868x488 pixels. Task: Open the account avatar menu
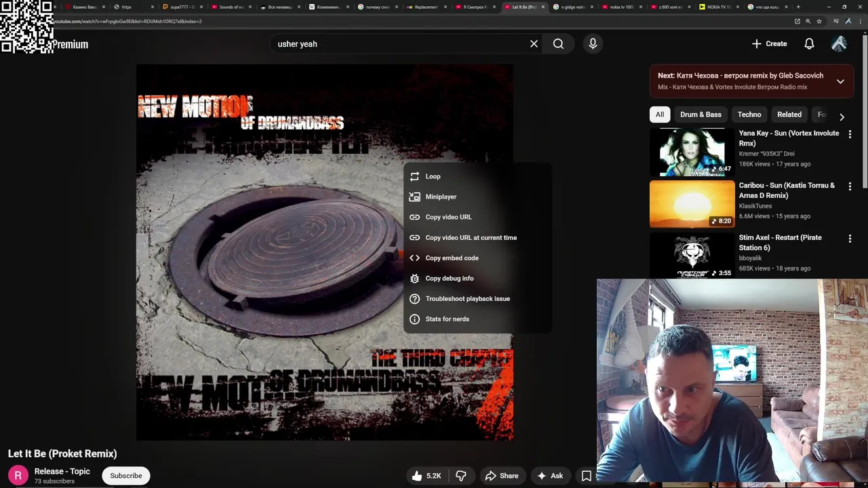(839, 44)
